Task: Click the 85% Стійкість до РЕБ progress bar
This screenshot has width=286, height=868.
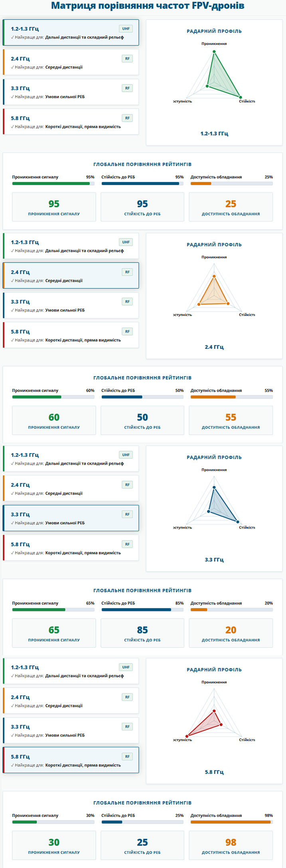Action: click(x=142, y=610)
